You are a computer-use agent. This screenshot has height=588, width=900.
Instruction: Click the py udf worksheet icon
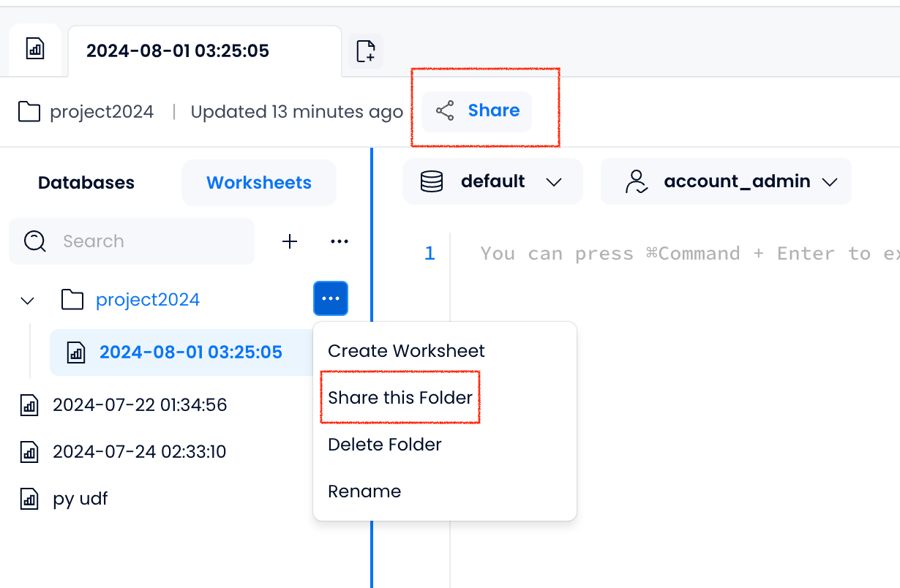(x=29, y=500)
